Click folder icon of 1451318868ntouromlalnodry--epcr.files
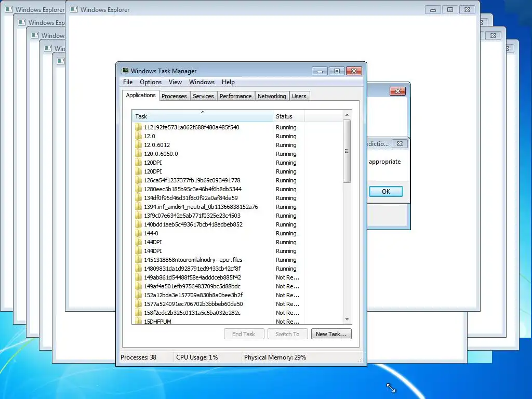 pyautogui.click(x=138, y=260)
